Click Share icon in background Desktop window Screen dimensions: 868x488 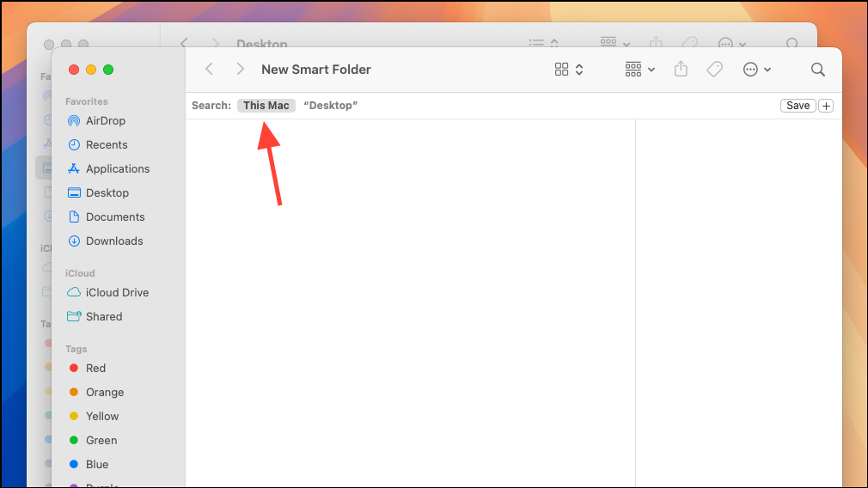pos(656,42)
